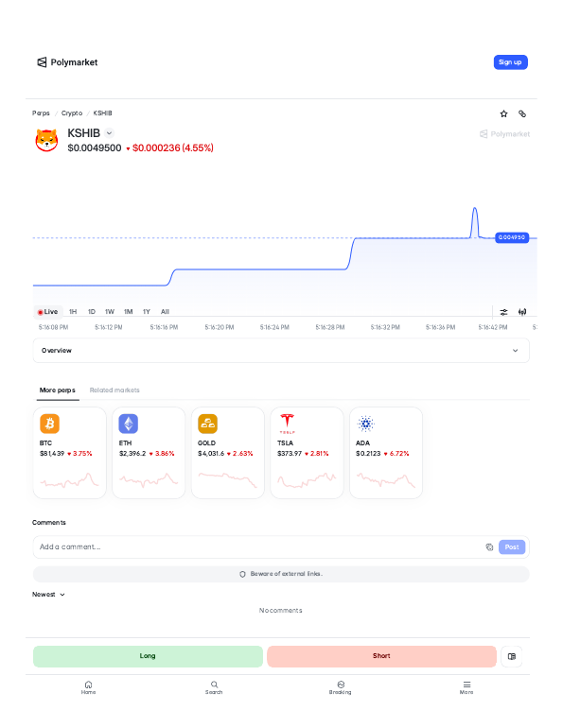The width and height of the screenshot is (563, 728).
Task: Click the KSHIB breadcrumb
Action: (102, 113)
